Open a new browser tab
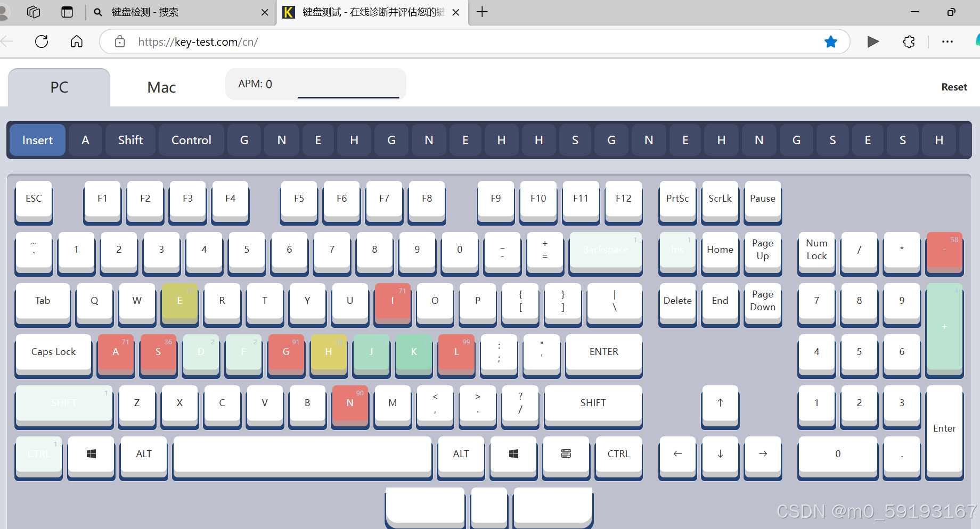980x529 pixels. tap(482, 12)
